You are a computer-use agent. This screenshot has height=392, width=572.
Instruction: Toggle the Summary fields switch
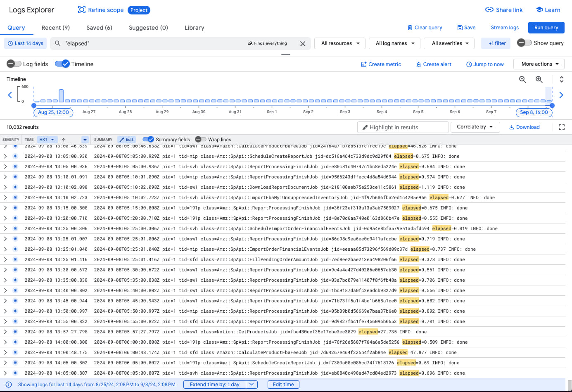(x=148, y=139)
